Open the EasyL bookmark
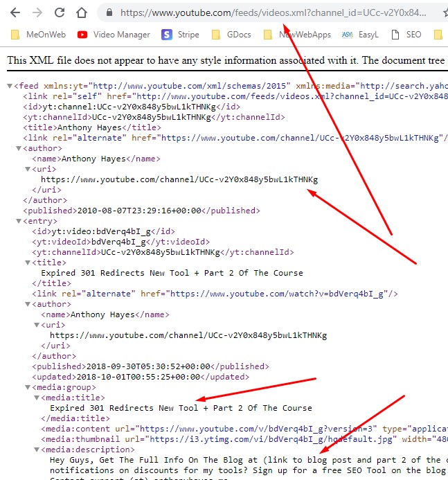Image resolution: width=448 pixels, height=480 pixels. tap(360, 35)
